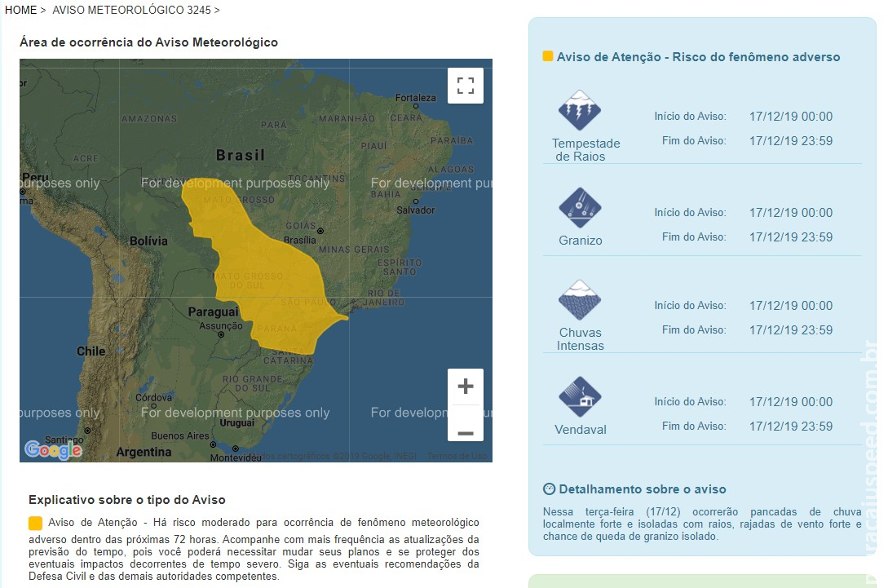Open the Termos de Uso map link
This screenshot has height=588, width=888.
pyautogui.click(x=457, y=456)
